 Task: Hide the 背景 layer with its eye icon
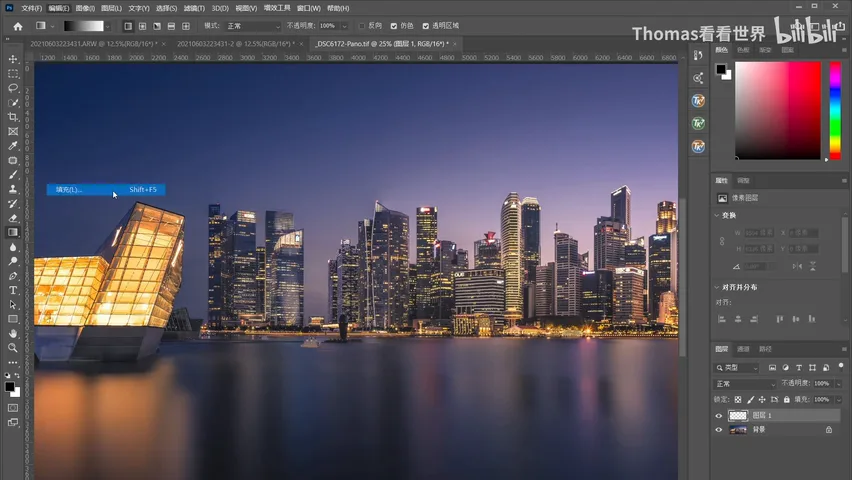tap(719, 430)
